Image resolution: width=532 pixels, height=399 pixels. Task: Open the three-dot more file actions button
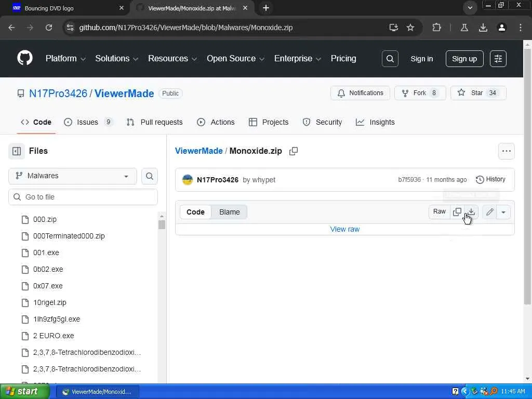point(506,151)
